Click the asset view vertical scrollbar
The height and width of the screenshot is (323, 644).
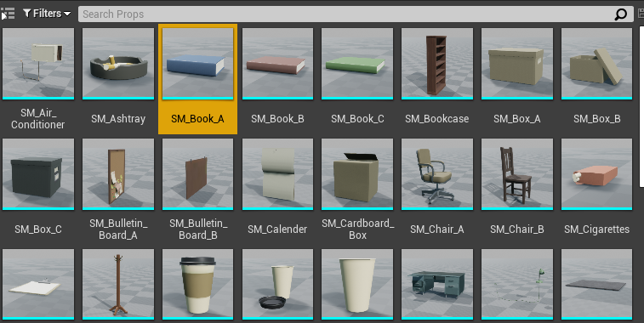point(641,107)
